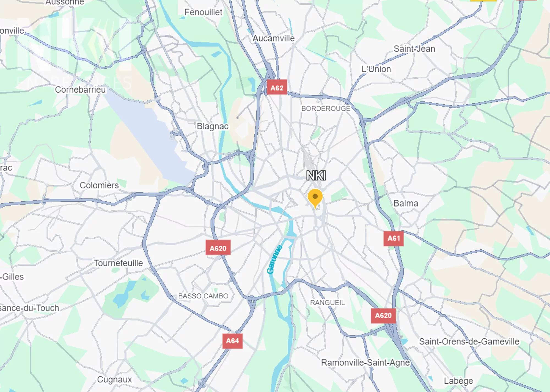Click the NKI marker label
Screen dimensions: 550x392
[x=316, y=176]
